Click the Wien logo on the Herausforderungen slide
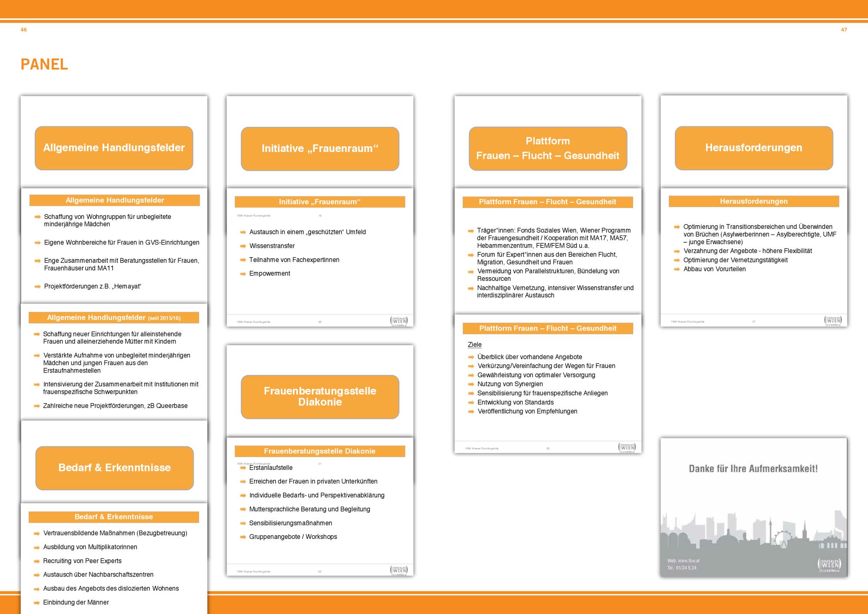This screenshot has height=614, width=868. point(832,320)
